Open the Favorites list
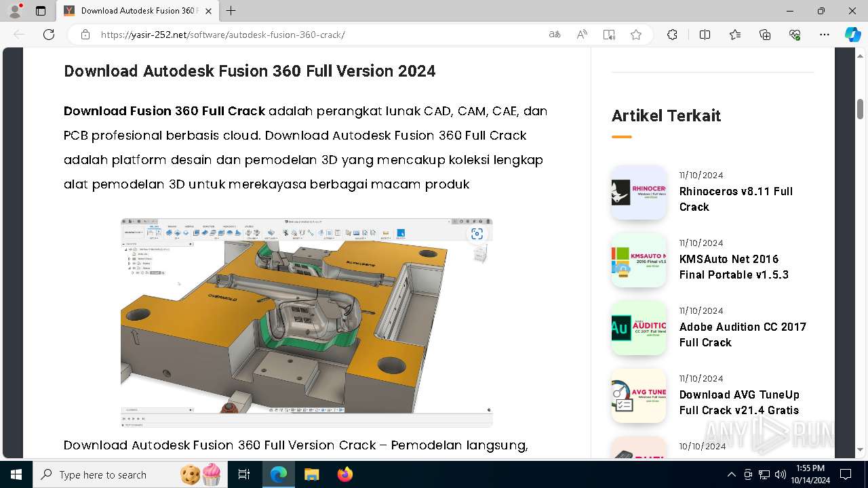The height and width of the screenshot is (488, 868). (735, 35)
